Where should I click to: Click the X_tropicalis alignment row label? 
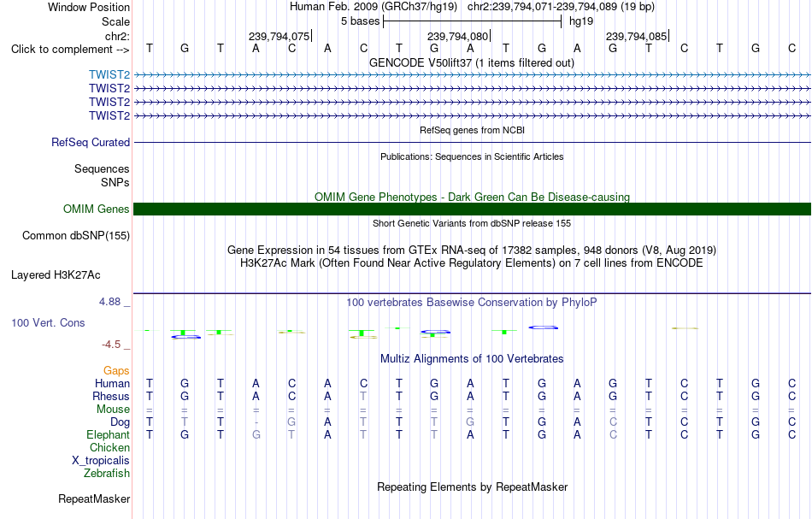pyautogui.click(x=101, y=461)
